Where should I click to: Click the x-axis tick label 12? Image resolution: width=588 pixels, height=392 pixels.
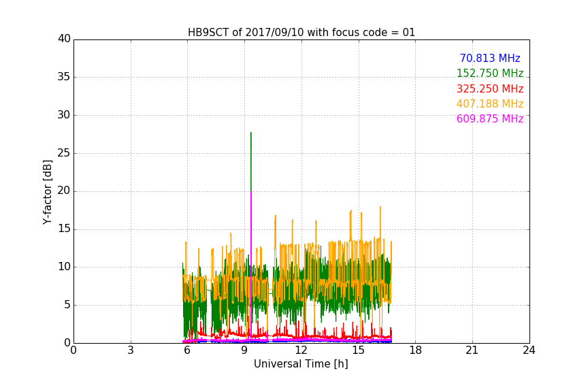[301, 350]
